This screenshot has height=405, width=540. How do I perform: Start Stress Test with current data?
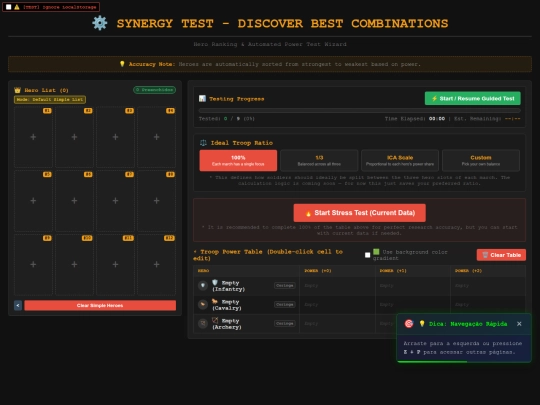click(x=360, y=213)
